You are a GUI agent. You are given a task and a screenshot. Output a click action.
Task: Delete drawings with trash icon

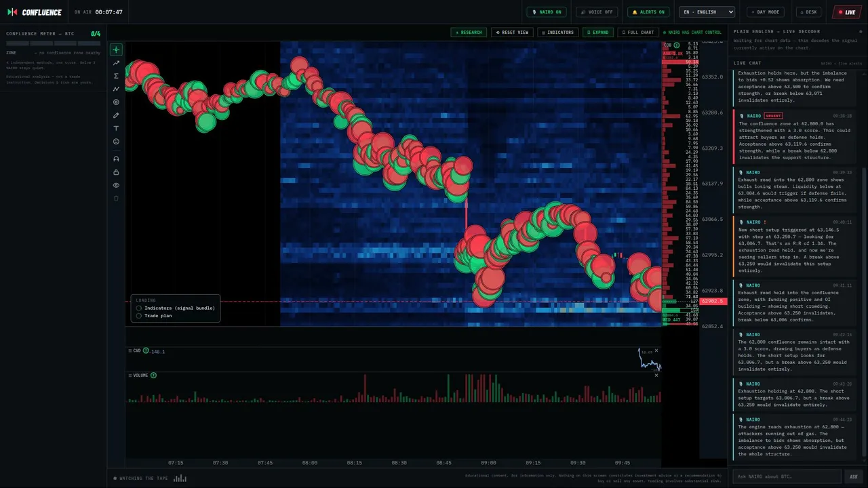click(116, 199)
